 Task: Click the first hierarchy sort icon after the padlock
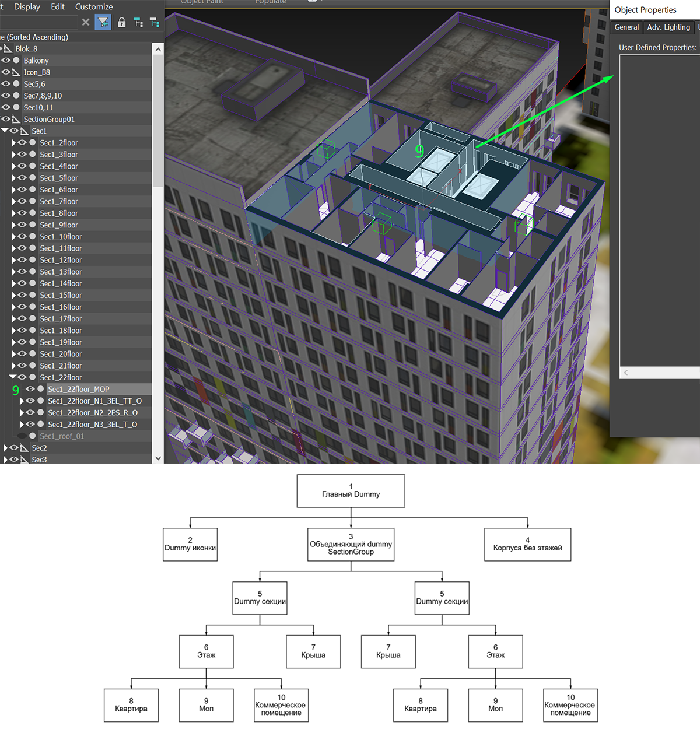[x=138, y=22]
